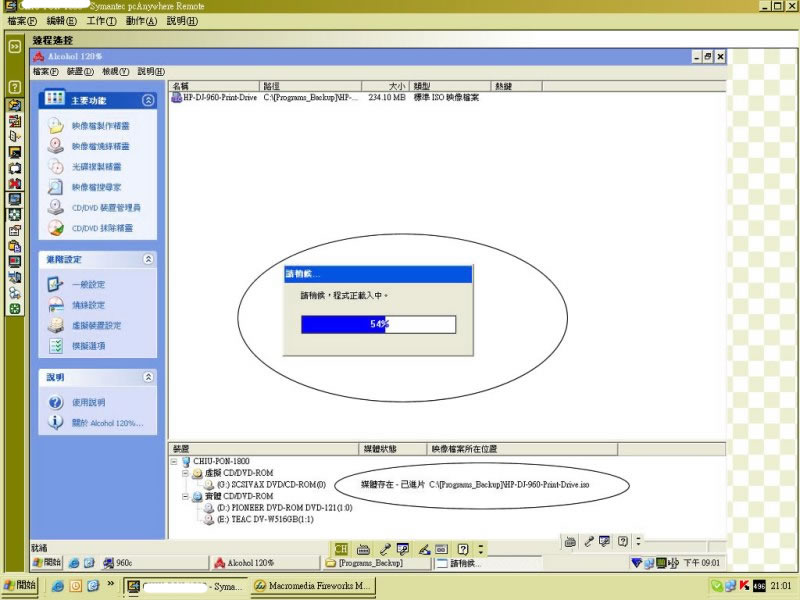Viewport: 800px width, 600px height.
Task: Click the Internet Explorer icon in remote taskbar
Action: 74,563
